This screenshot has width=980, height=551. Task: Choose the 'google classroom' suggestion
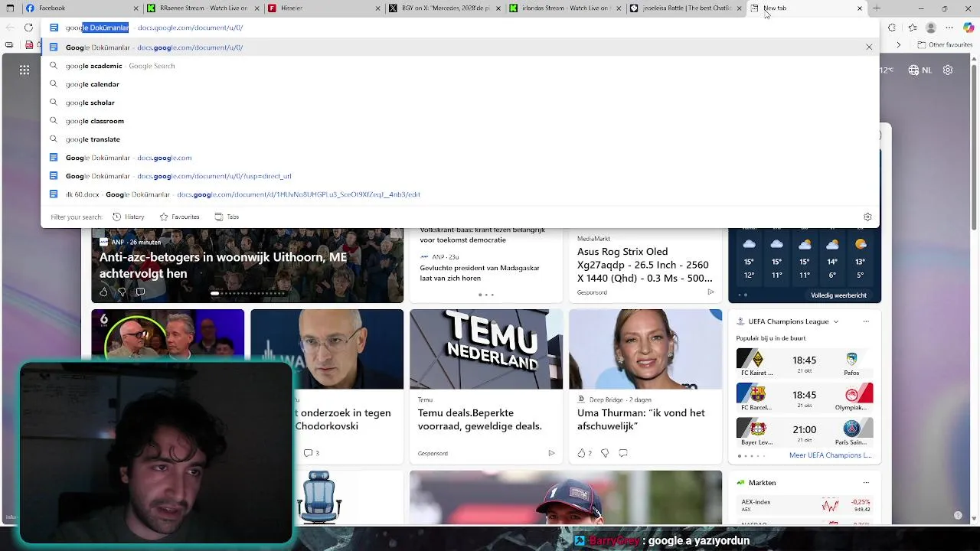[459, 121]
